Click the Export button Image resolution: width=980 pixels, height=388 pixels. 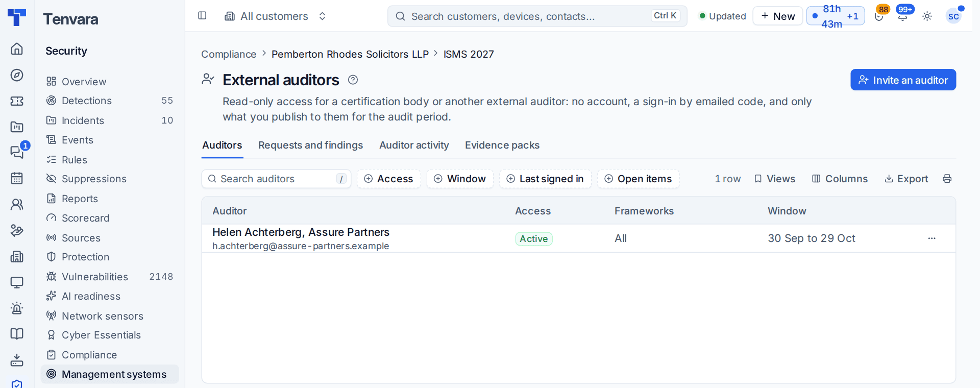click(x=906, y=179)
